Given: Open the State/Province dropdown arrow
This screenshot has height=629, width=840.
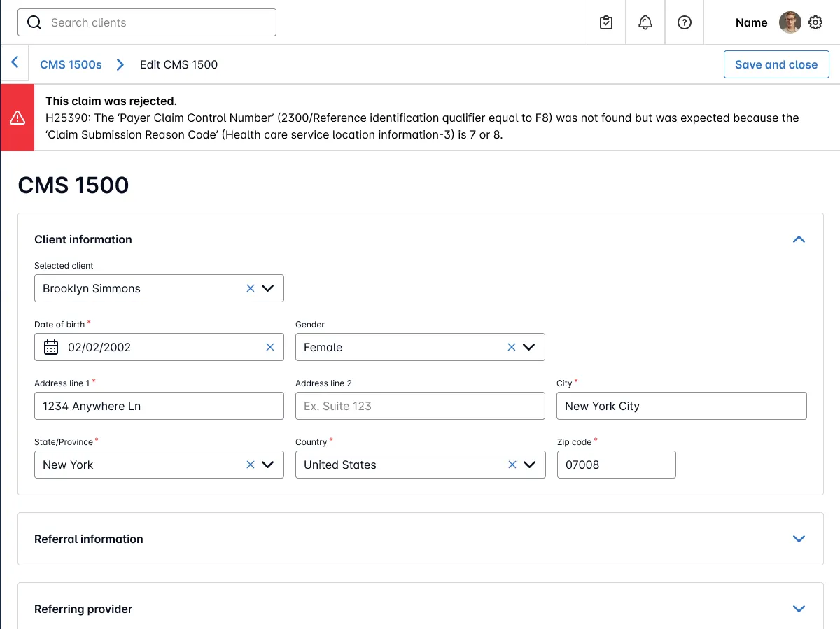Looking at the screenshot, I should [x=267, y=465].
